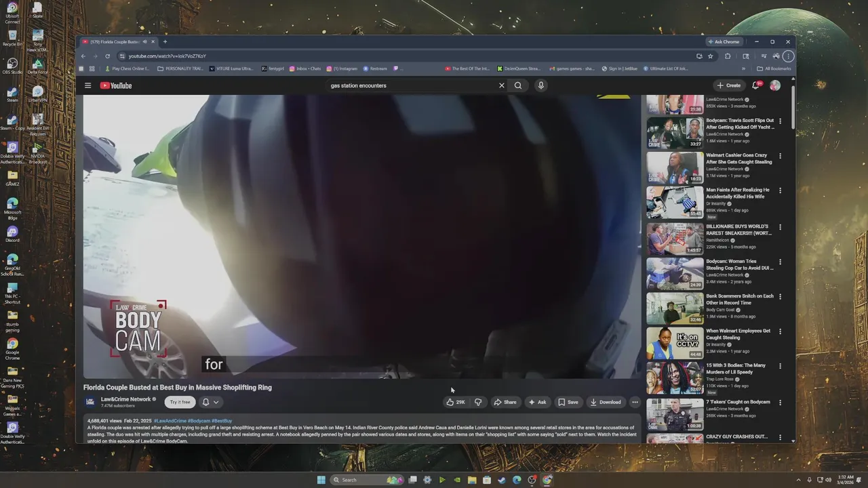Toggle channel notification bell dropdown

pyautogui.click(x=210, y=402)
